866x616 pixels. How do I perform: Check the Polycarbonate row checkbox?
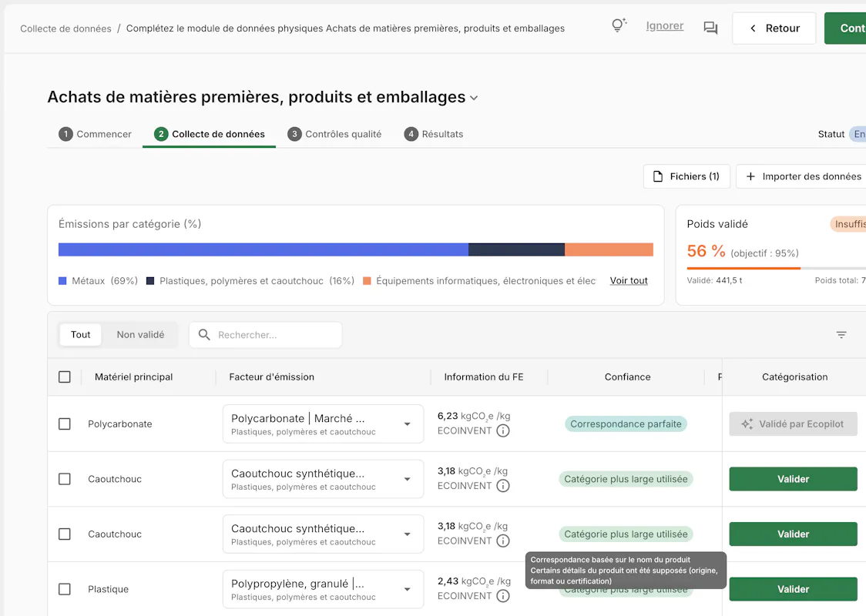click(x=65, y=424)
